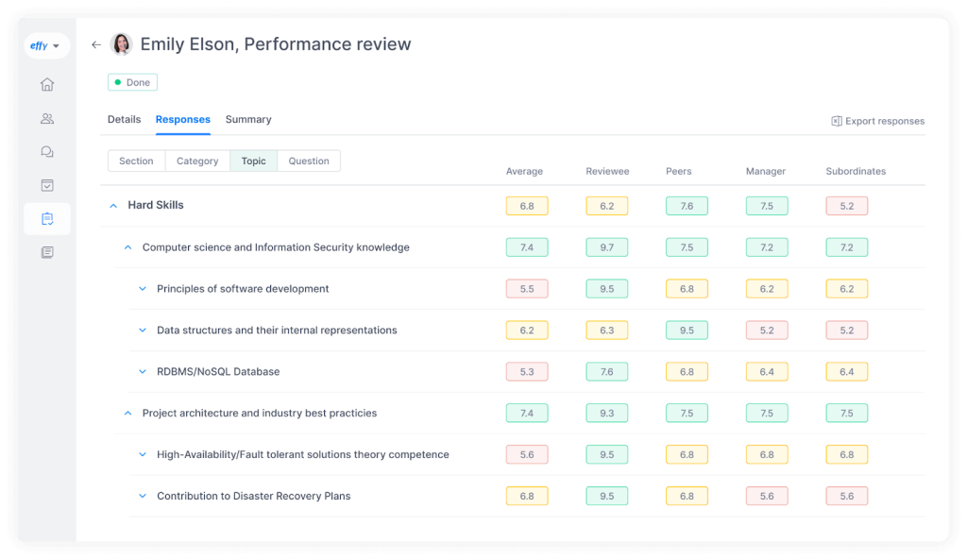Viewport: 967px width, 560px height.
Task: Group responses by Question
Action: click(x=309, y=161)
